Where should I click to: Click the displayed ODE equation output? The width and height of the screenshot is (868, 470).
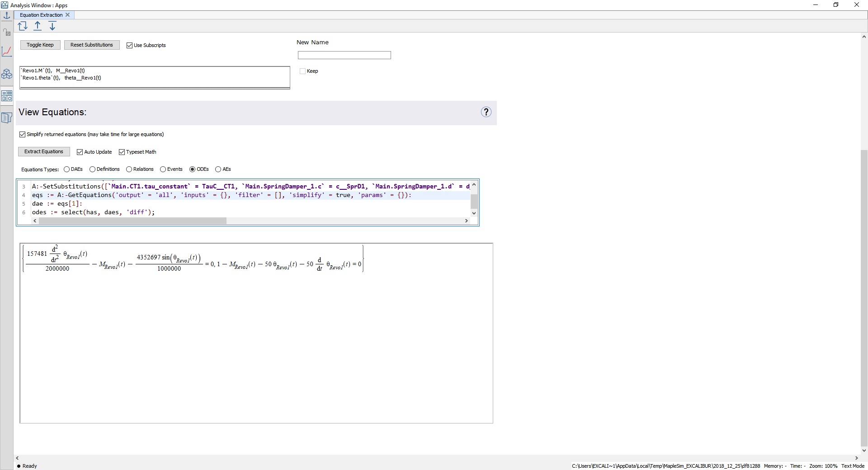tap(193, 259)
